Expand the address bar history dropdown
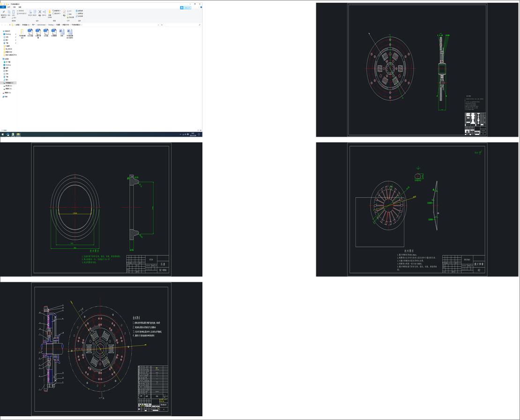This screenshot has height=420, width=520. pyautogui.click(x=158, y=25)
